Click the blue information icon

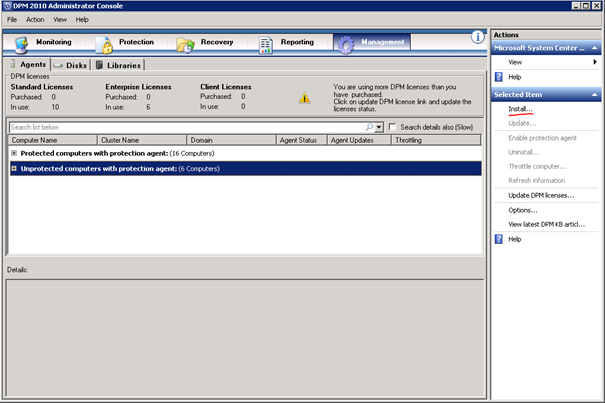pyautogui.click(x=478, y=37)
